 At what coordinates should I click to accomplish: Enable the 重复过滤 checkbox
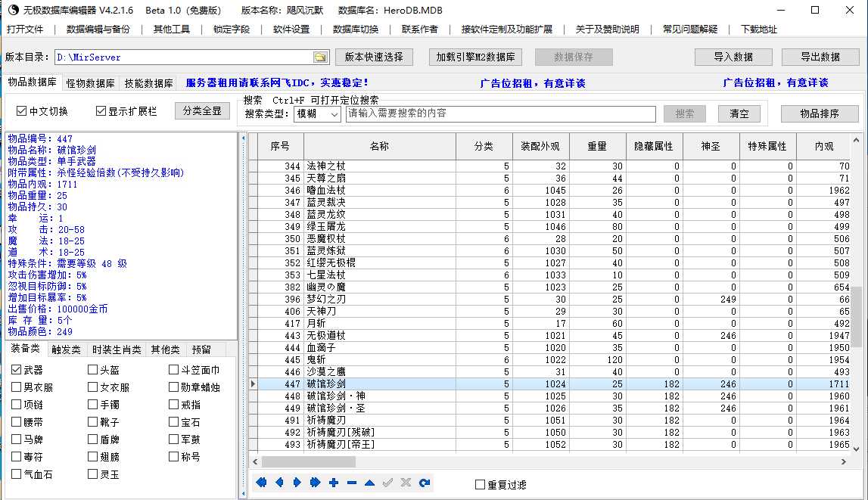[x=480, y=485]
